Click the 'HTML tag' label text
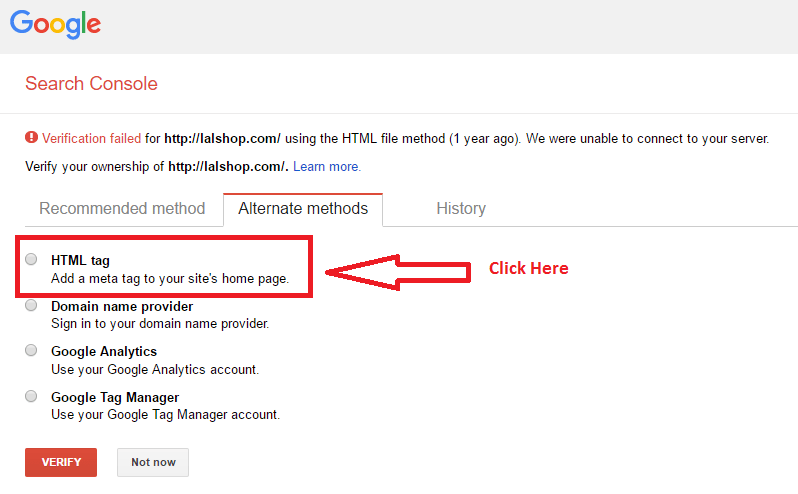The width and height of the screenshot is (798, 494). pyautogui.click(x=80, y=260)
